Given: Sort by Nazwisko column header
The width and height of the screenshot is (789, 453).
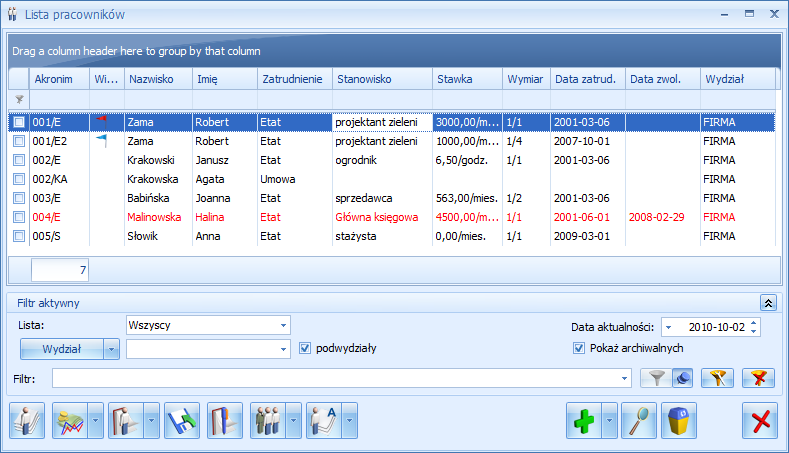Looking at the screenshot, I should pos(158,79).
